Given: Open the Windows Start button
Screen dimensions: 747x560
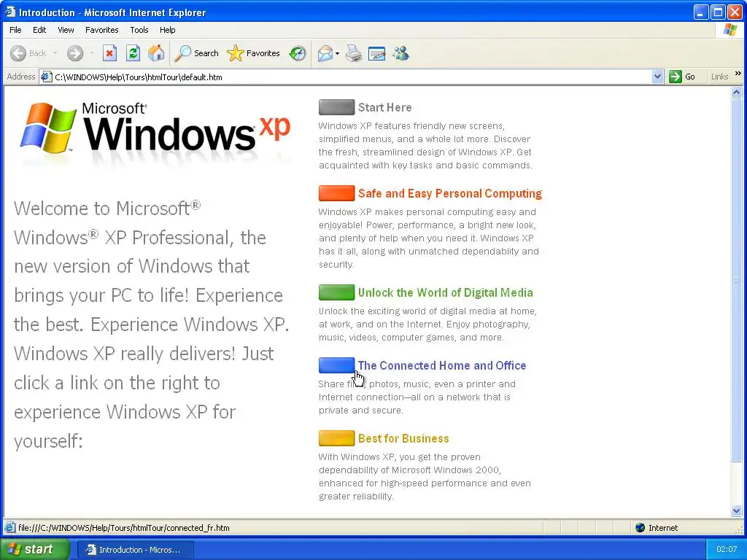Looking at the screenshot, I should pyautogui.click(x=34, y=549).
